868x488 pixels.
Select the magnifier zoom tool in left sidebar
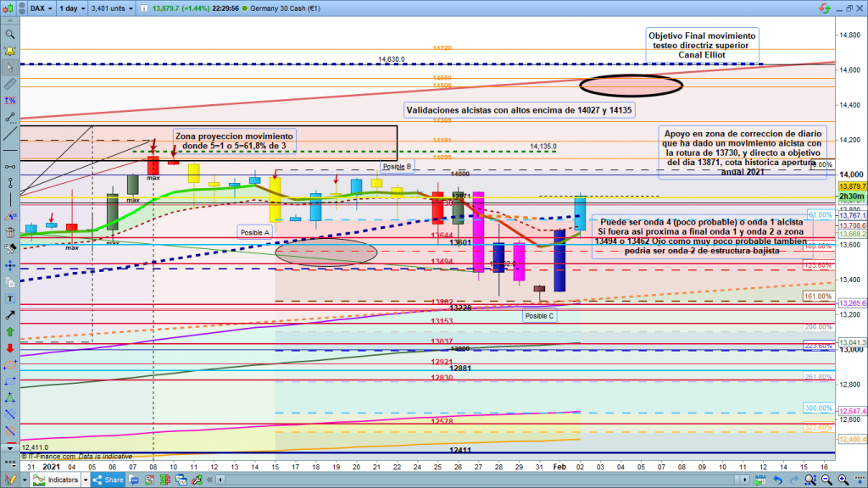[x=9, y=35]
